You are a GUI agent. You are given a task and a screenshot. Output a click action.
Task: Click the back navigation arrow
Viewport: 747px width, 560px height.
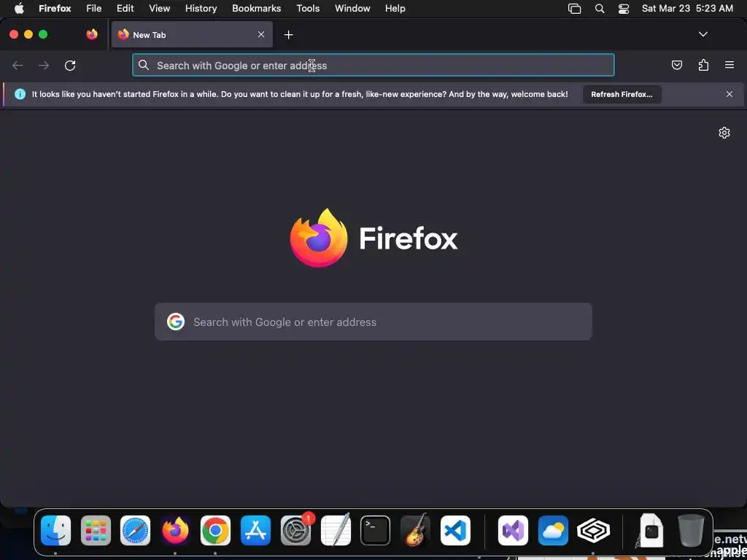18,65
